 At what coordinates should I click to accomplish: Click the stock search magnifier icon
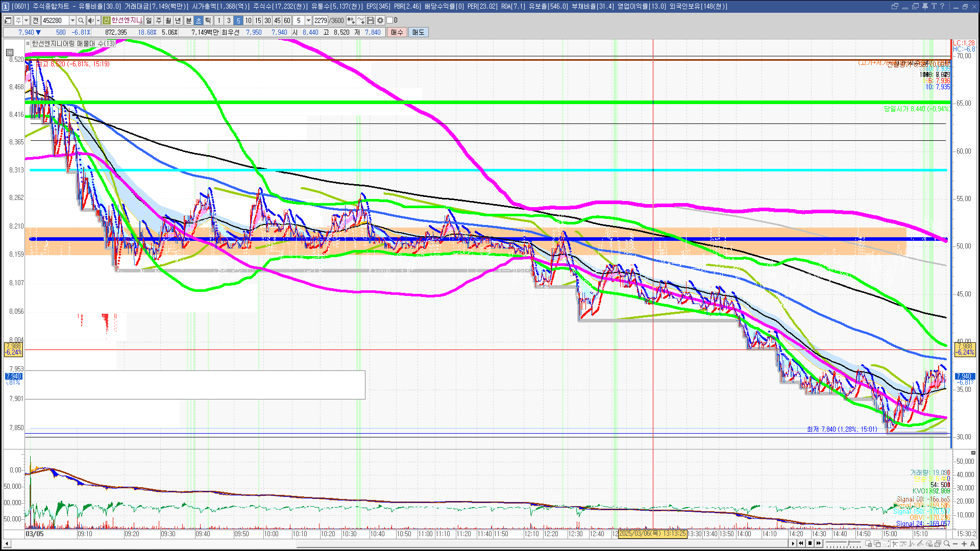point(81,20)
